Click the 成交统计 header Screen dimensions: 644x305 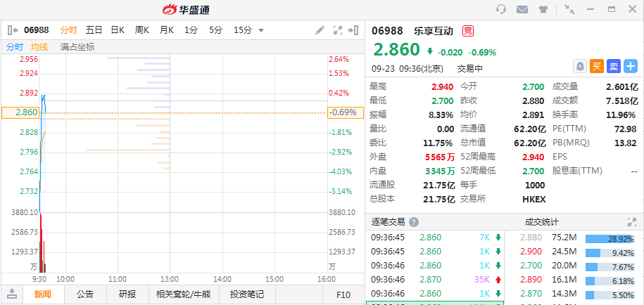coord(542,222)
